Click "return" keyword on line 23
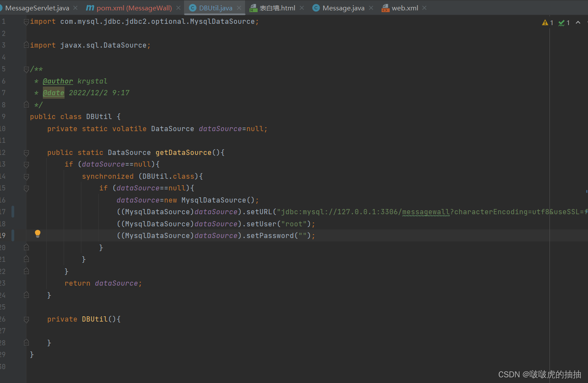This screenshot has height=383, width=588. tap(78, 283)
